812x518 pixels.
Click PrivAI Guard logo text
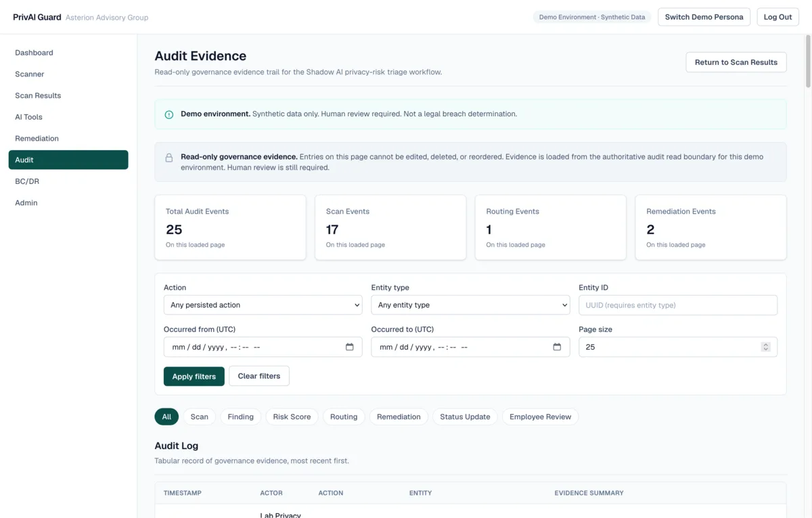click(x=37, y=17)
